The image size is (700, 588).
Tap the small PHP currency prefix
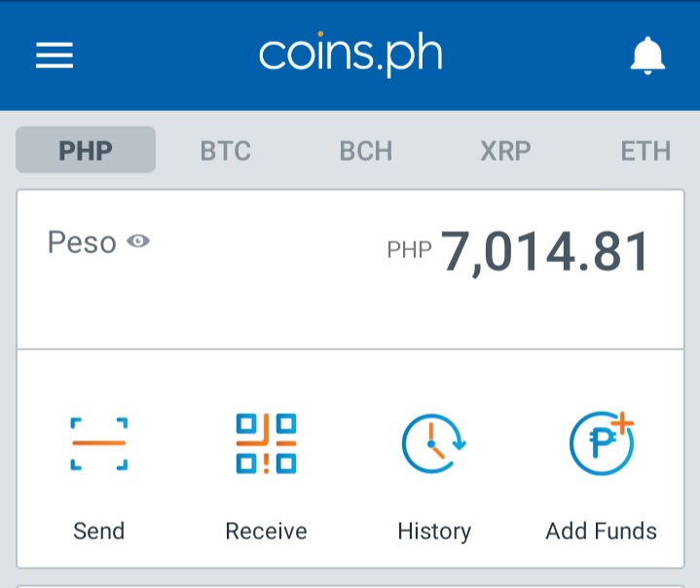pyautogui.click(x=409, y=249)
